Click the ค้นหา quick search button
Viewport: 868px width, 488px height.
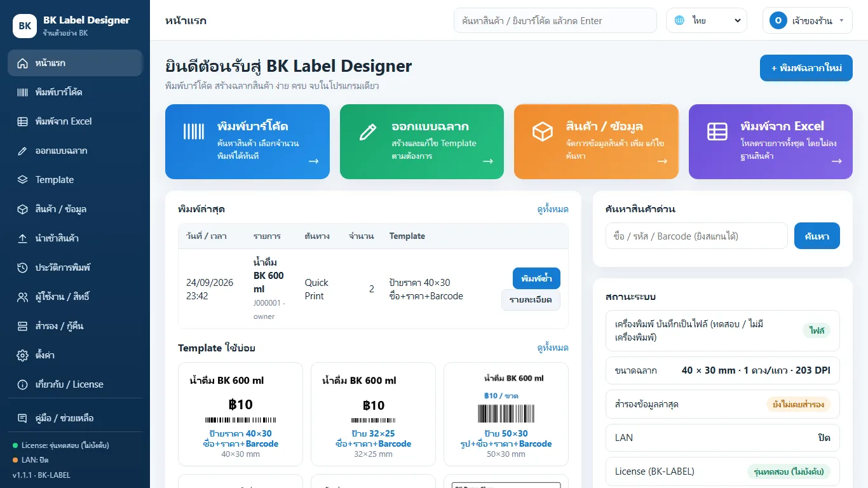coord(817,236)
